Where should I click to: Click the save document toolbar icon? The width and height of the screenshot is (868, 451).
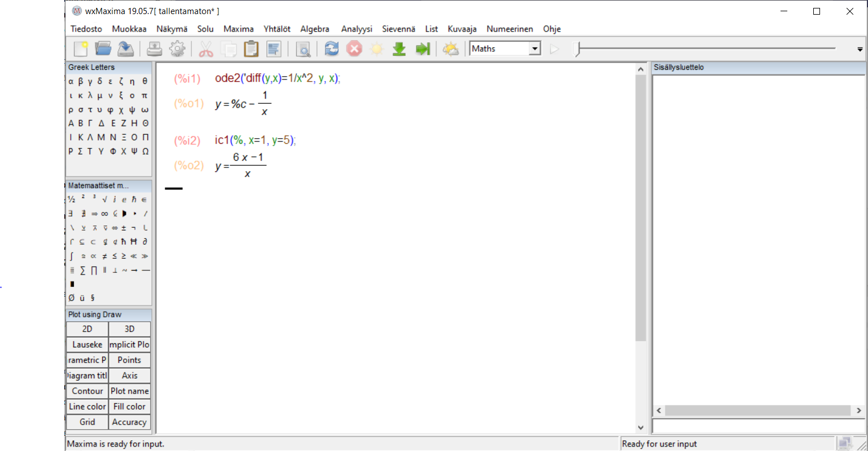(x=125, y=49)
